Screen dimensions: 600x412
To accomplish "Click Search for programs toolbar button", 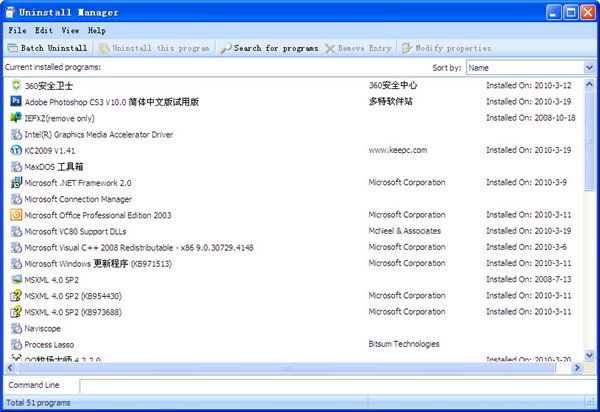I will [x=269, y=48].
